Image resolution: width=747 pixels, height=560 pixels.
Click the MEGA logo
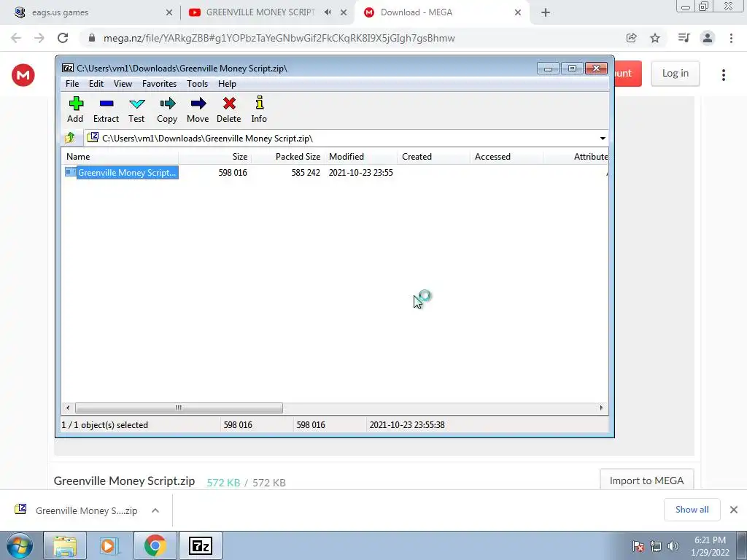pos(23,75)
